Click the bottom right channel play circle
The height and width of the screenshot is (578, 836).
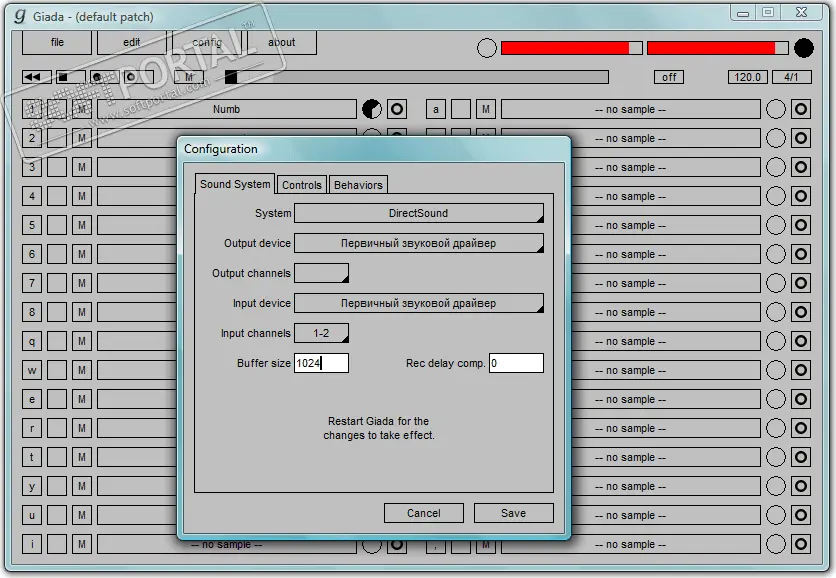tap(800, 544)
